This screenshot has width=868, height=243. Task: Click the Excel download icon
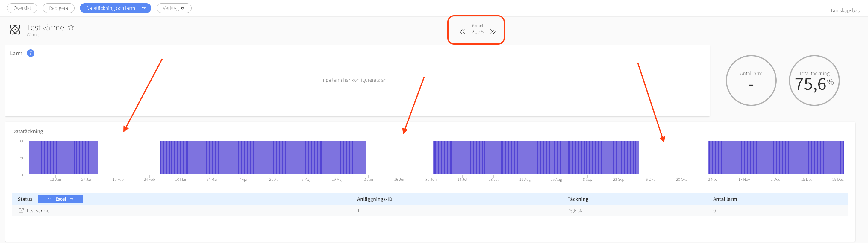[49, 199]
